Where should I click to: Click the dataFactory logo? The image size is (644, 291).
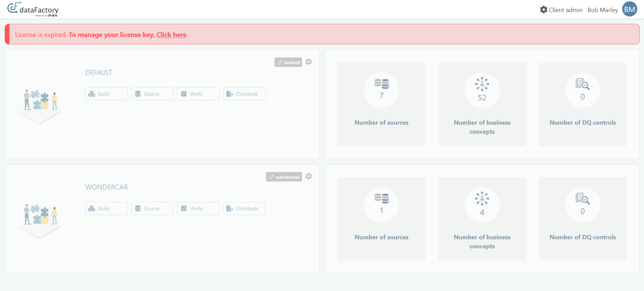(x=33, y=9)
